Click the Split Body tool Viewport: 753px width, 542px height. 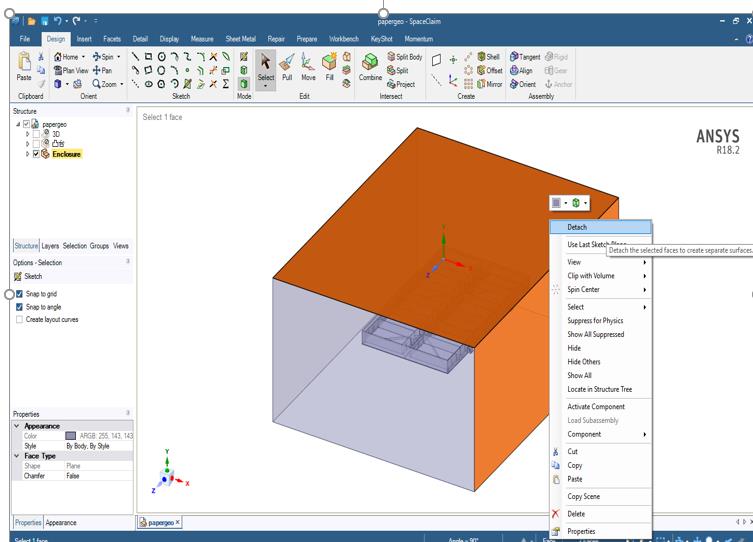(404, 57)
